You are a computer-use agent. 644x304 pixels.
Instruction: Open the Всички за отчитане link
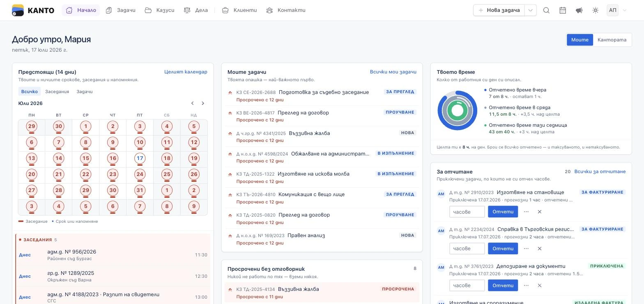click(600, 171)
